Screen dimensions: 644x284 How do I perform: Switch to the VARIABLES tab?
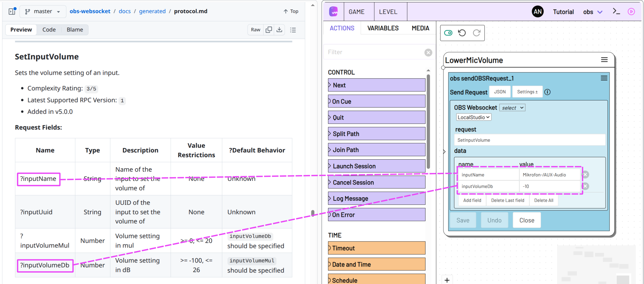point(382,28)
